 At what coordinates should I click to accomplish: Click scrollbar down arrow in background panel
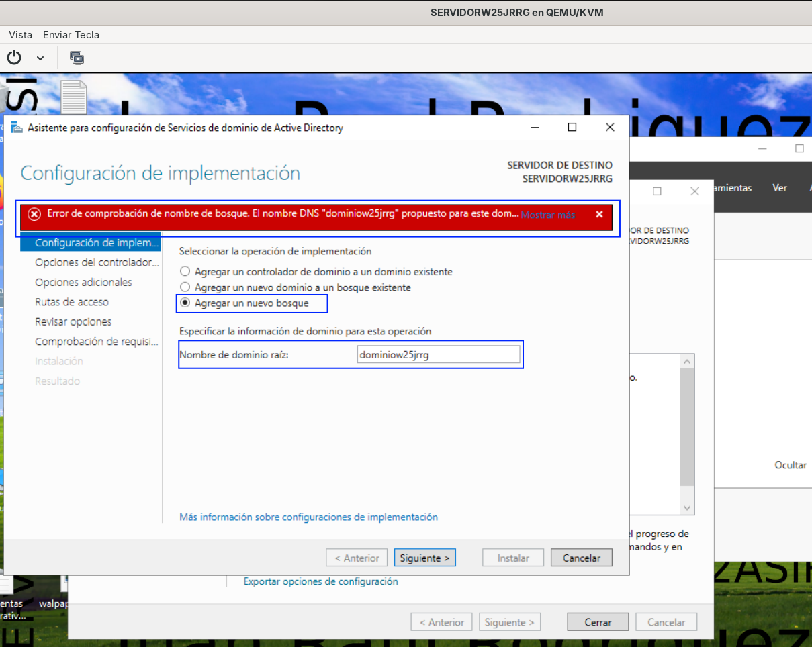tap(687, 508)
